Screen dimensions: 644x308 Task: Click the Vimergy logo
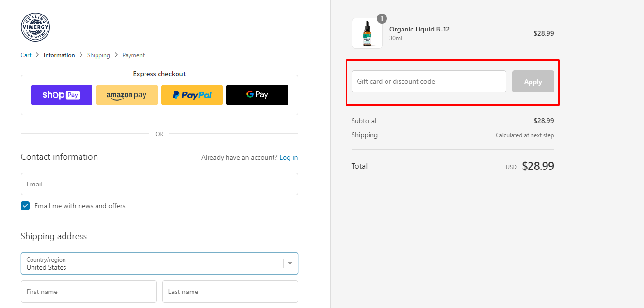[x=35, y=27]
